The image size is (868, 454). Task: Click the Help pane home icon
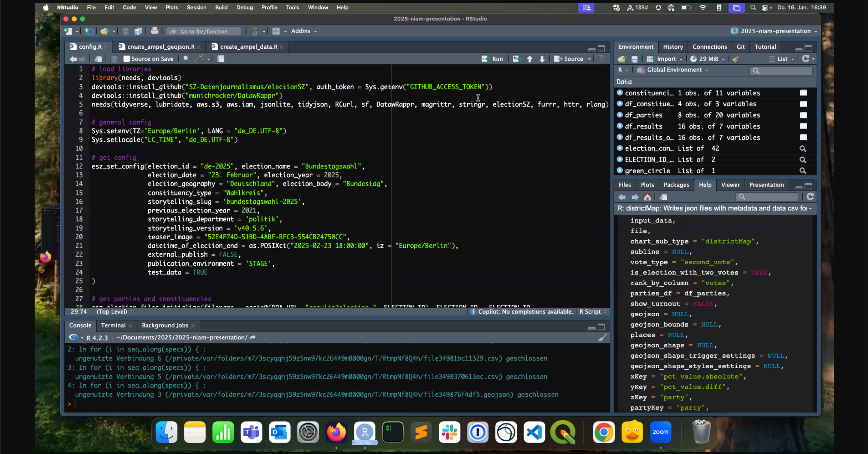click(x=647, y=197)
